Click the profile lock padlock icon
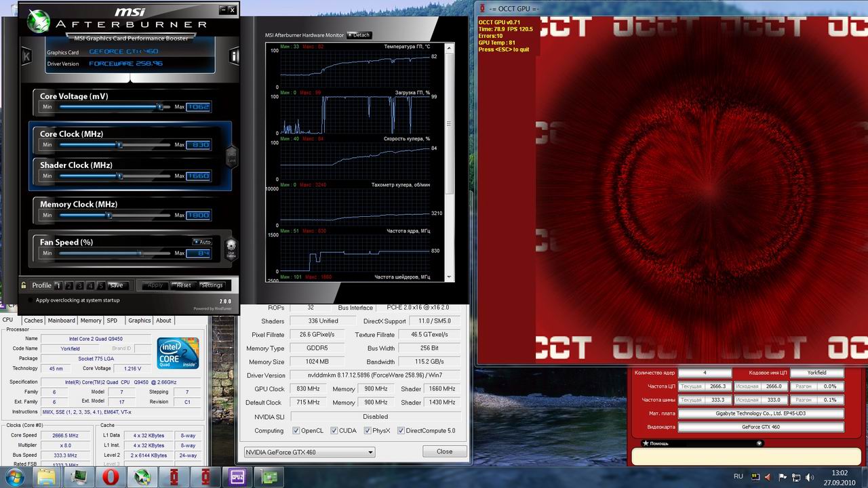 coord(24,285)
